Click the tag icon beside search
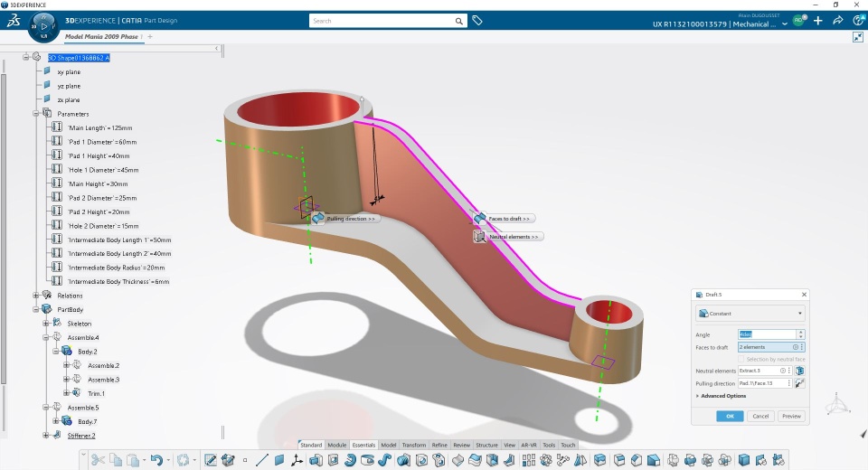The height and width of the screenshot is (470, 868). 477,21
